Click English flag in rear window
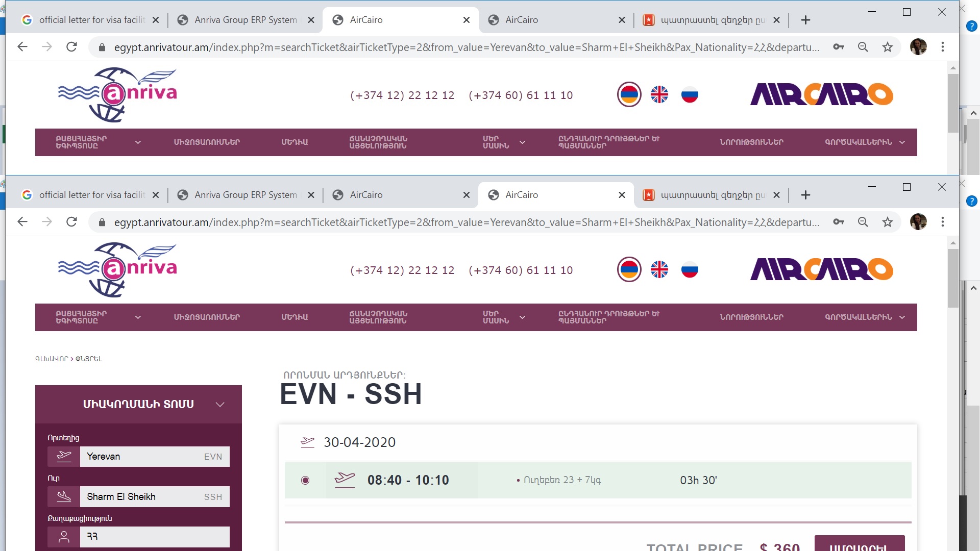This screenshot has width=980, height=551. pos(659,95)
